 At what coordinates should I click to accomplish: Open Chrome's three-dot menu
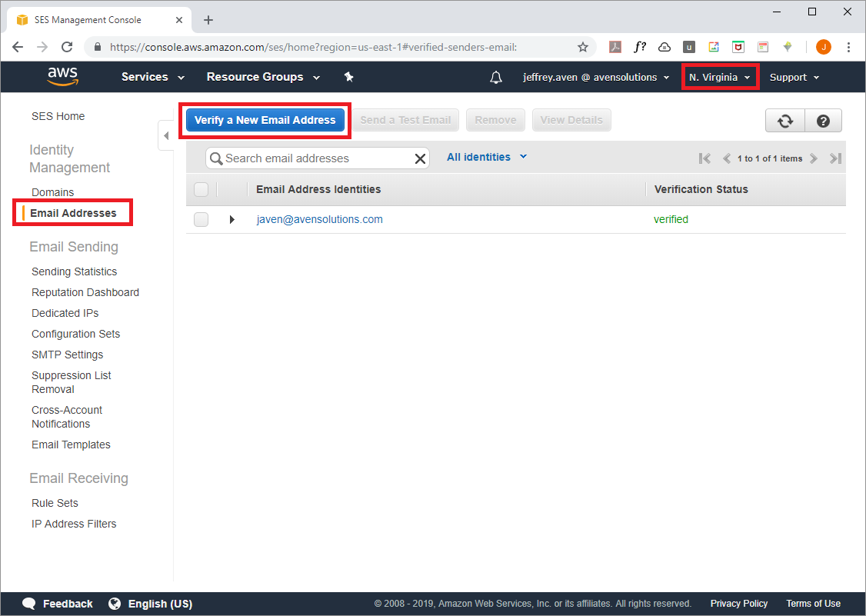click(x=849, y=47)
